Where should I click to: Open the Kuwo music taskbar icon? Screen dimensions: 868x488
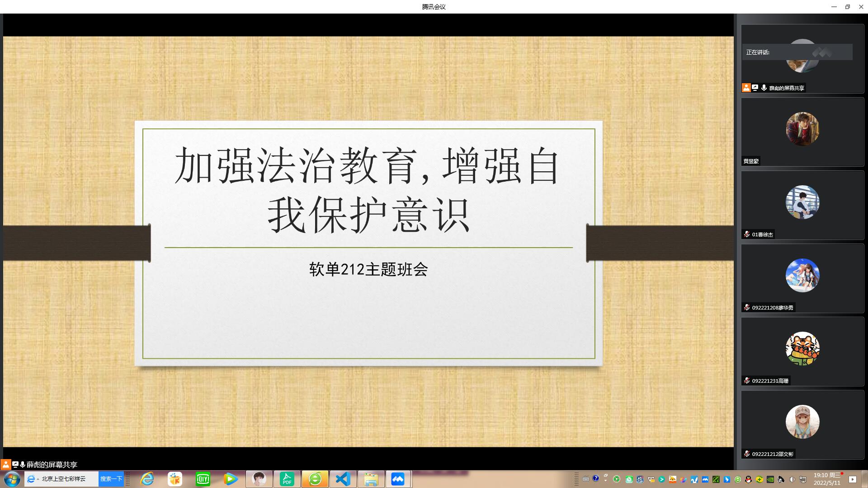(175, 479)
